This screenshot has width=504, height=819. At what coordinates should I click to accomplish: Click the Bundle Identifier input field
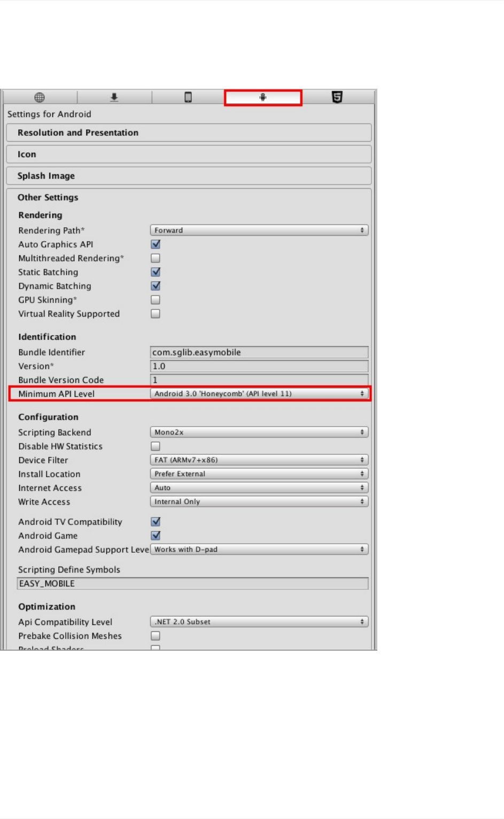tap(259, 352)
